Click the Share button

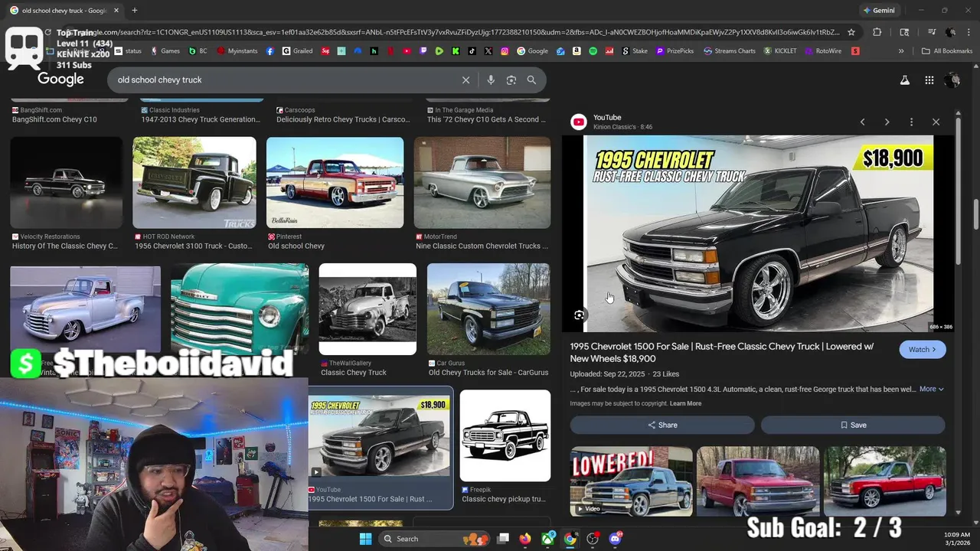pyautogui.click(x=662, y=425)
